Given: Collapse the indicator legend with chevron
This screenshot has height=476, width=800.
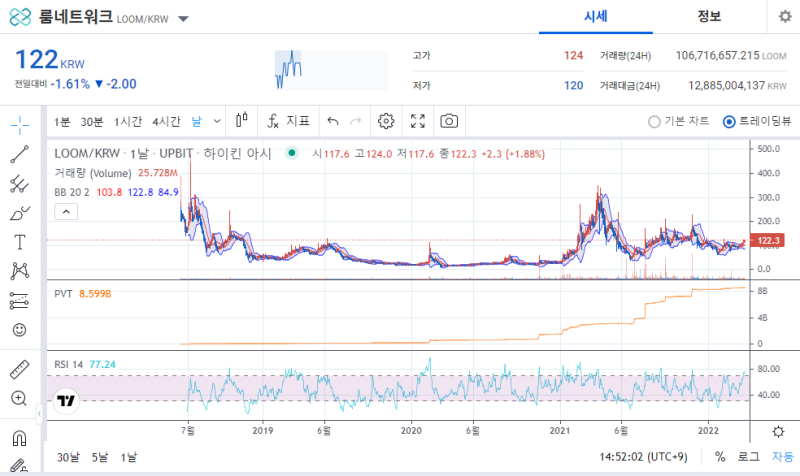Looking at the screenshot, I should 66,212.
